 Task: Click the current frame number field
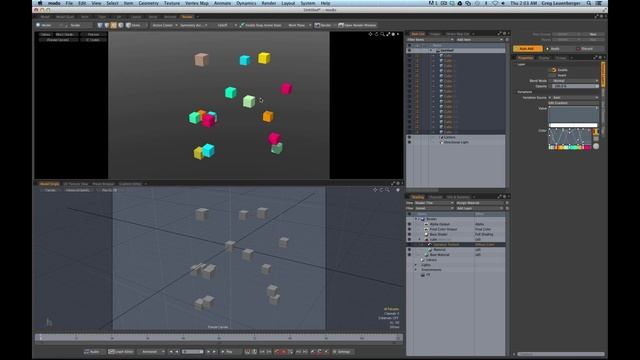click(x=193, y=351)
